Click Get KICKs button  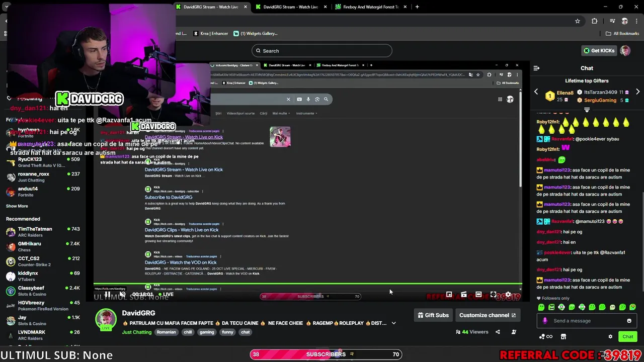[x=599, y=51]
